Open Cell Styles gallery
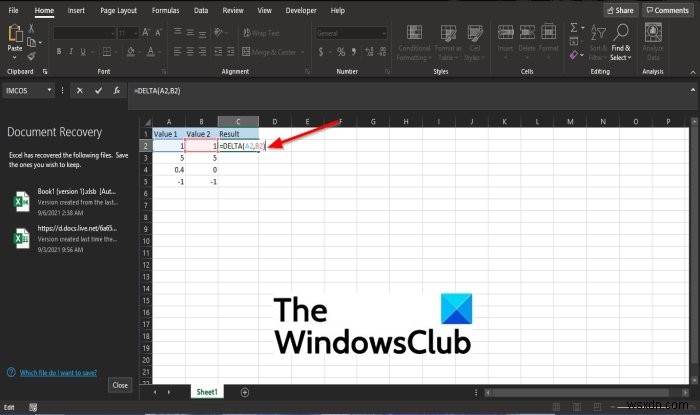The image size is (700, 415). click(475, 43)
